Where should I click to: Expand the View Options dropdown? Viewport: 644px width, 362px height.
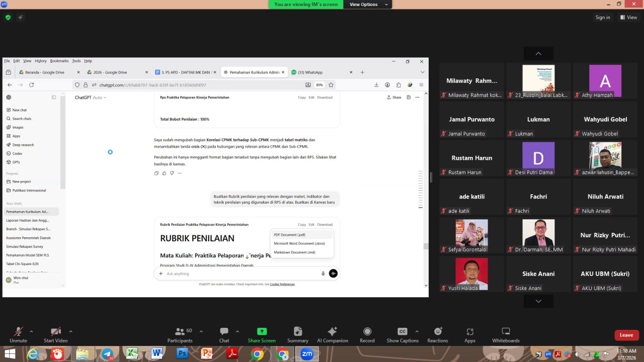pyautogui.click(x=368, y=5)
